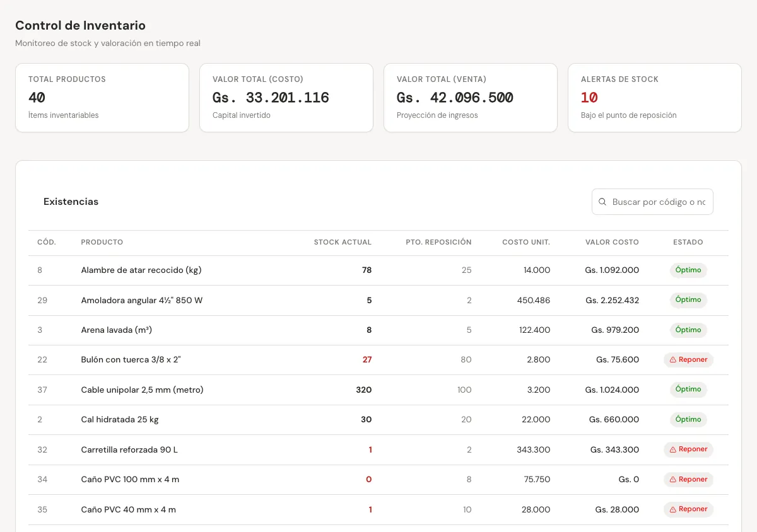The image size is (757, 532).
Task: Click the value Gs. 2.252.432
Action: 612,300
